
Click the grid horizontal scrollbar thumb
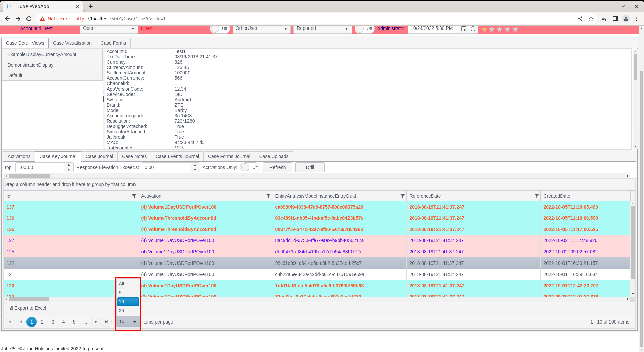(29, 299)
